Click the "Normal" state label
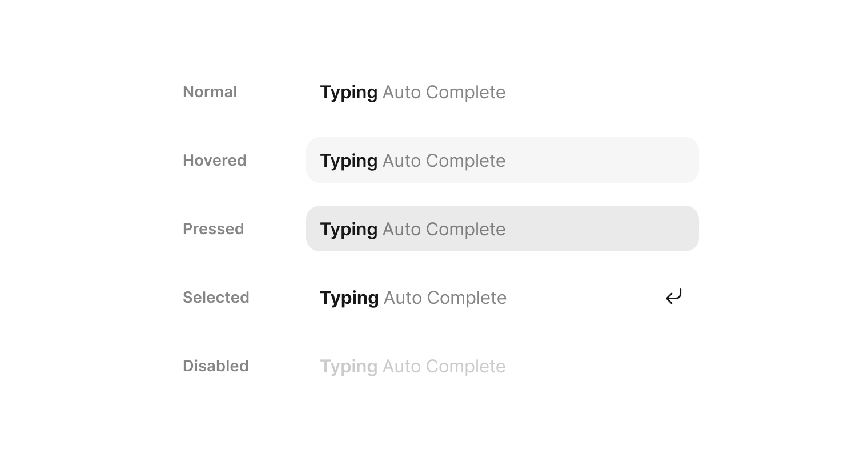Screen dimensions: 868x457 pos(210,92)
